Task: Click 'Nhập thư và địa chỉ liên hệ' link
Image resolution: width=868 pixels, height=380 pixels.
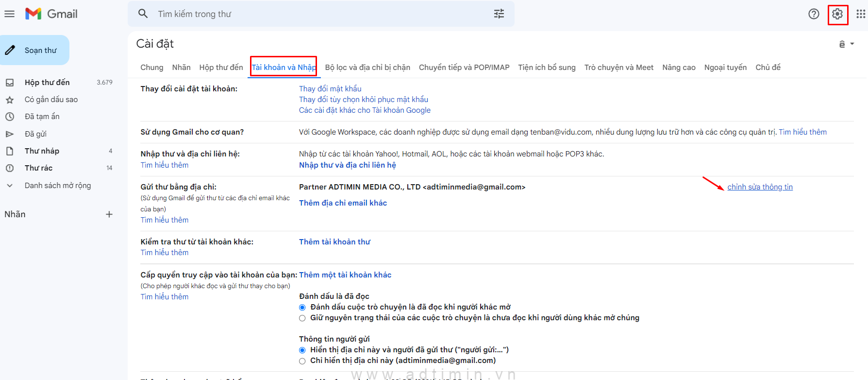Action: 348,165
